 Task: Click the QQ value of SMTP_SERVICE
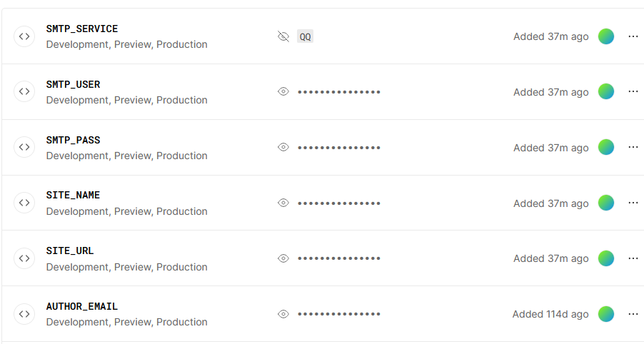pos(305,36)
